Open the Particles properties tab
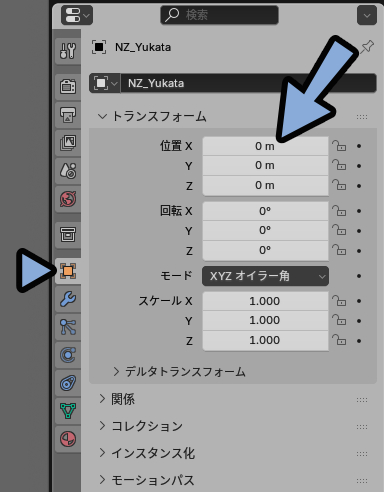Image resolution: width=384 pixels, height=492 pixels. point(68,327)
